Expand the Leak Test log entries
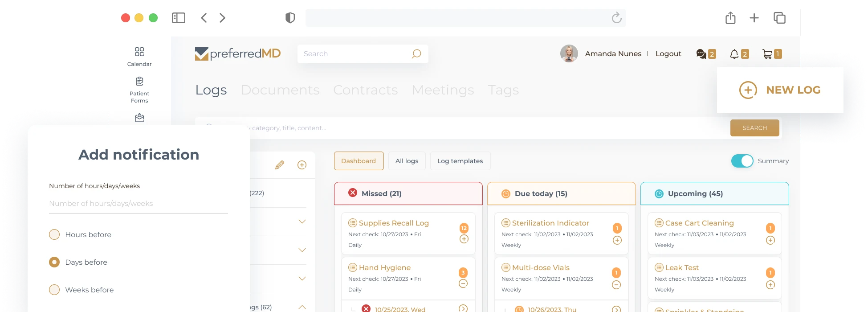 pos(770,285)
